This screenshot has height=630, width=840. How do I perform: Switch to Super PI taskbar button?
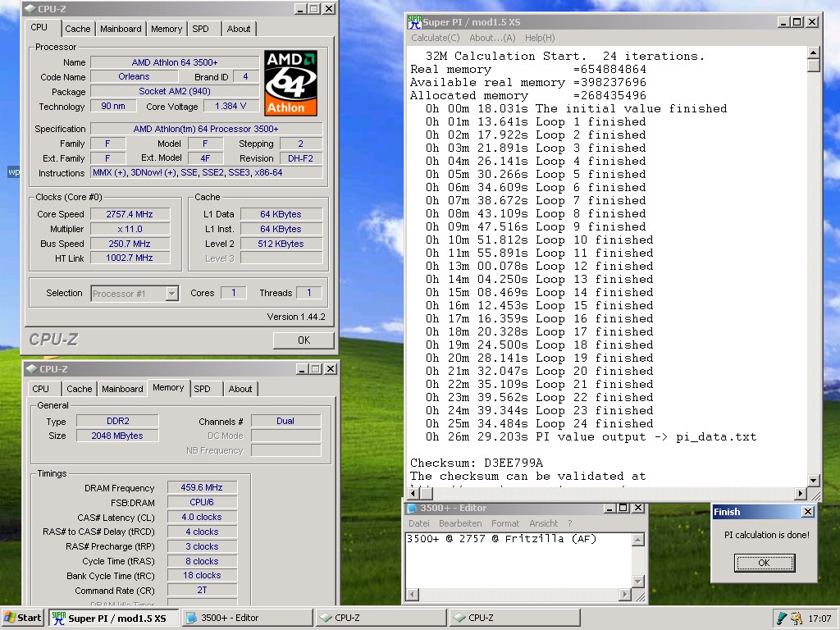[x=114, y=618]
